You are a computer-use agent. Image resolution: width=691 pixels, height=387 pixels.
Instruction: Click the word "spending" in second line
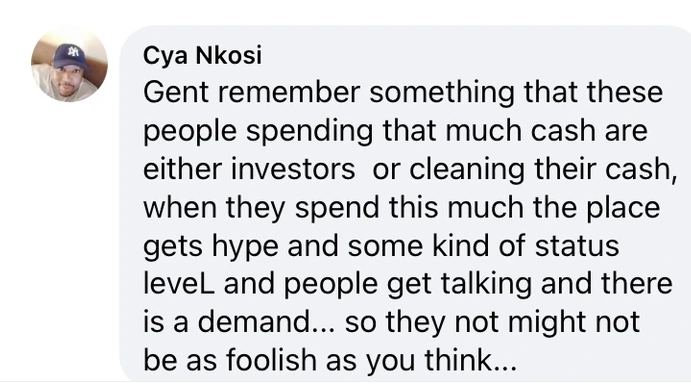[309, 131]
